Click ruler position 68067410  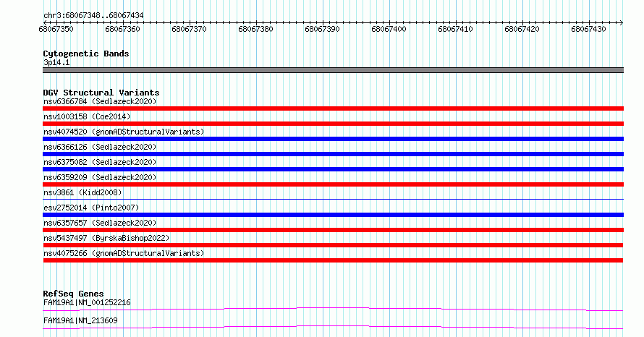point(455,29)
